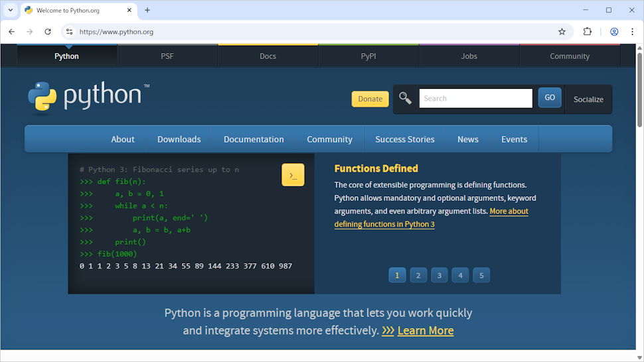Image resolution: width=644 pixels, height=362 pixels.
Task: Open a new browser tab
Action: click(147, 10)
